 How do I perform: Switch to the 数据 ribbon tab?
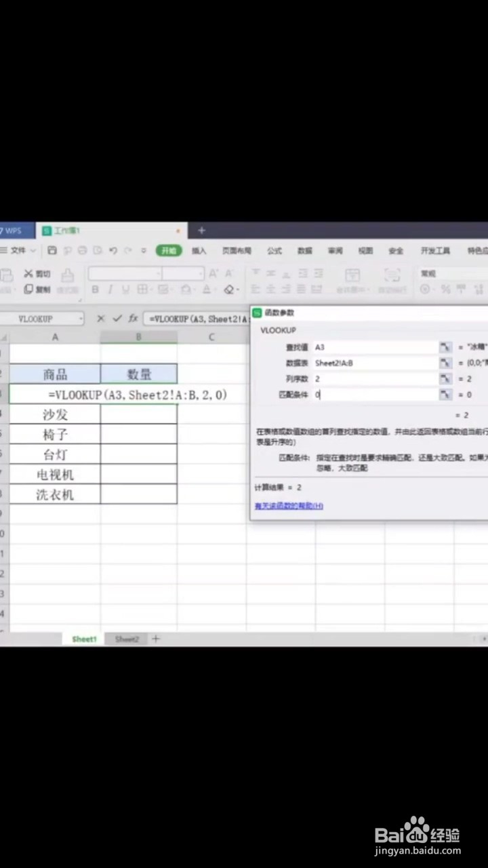point(305,250)
